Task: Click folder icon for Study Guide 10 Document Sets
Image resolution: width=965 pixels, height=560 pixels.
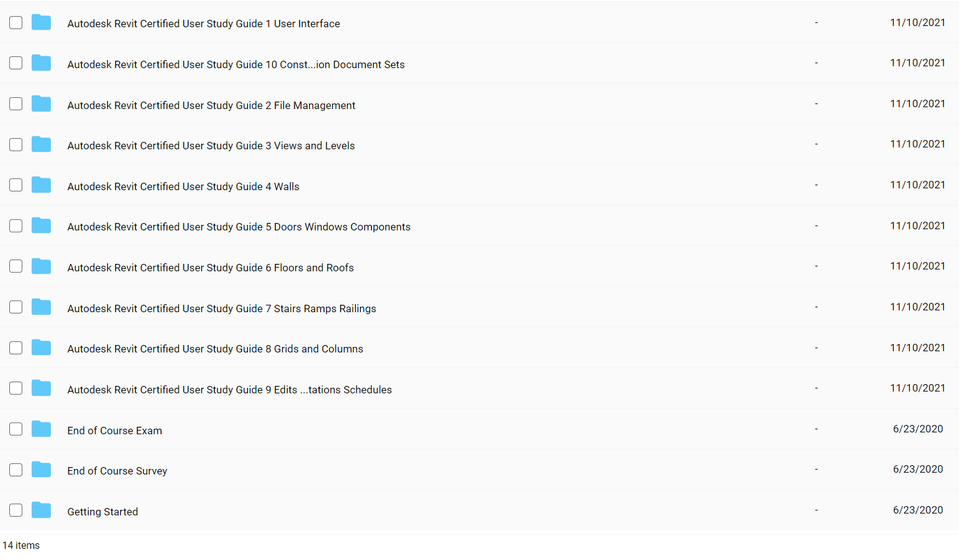Action: pyautogui.click(x=41, y=63)
